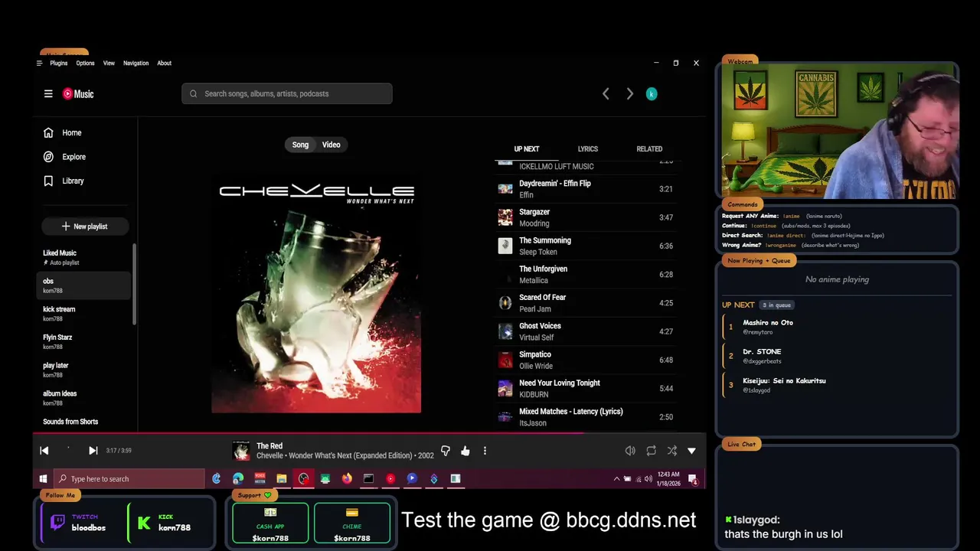Screen dimensions: 980x551
Task: Play Mixed Matches - Latency by ItsJason
Action: (586, 417)
